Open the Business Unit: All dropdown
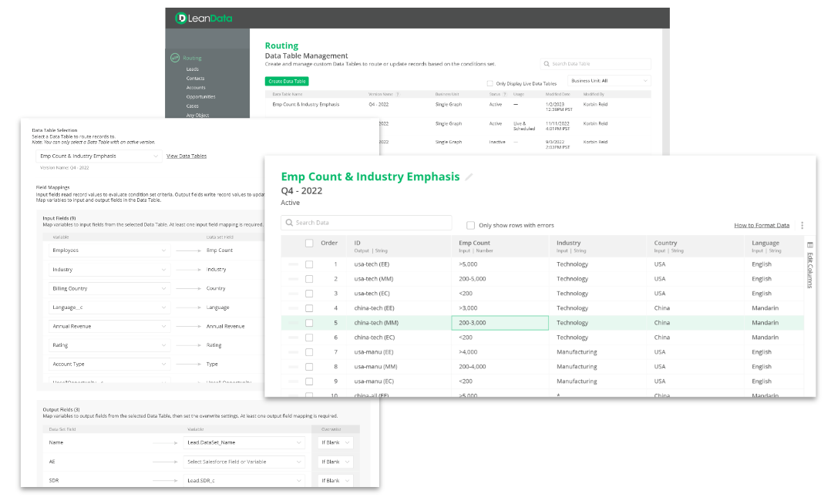Image resolution: width=831 pixels, height=504 pixels. pyautogui.click(x=609, y=81)
